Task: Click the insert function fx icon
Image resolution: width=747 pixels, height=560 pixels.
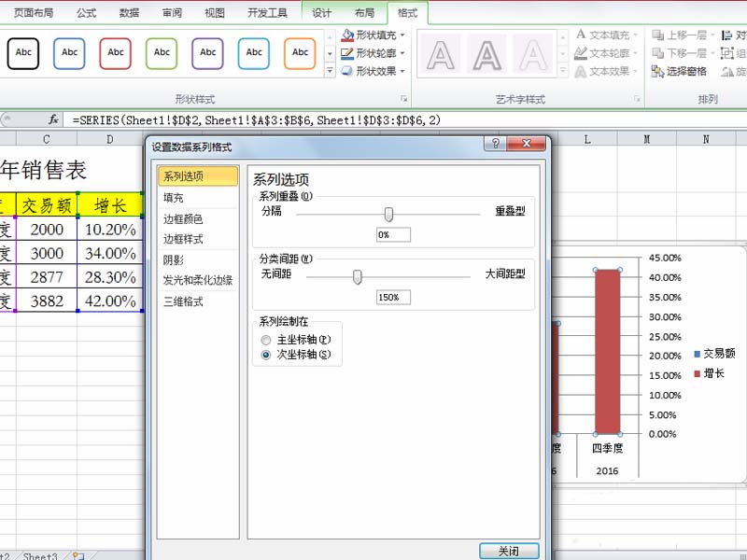Action: click(x=54, y=120)
